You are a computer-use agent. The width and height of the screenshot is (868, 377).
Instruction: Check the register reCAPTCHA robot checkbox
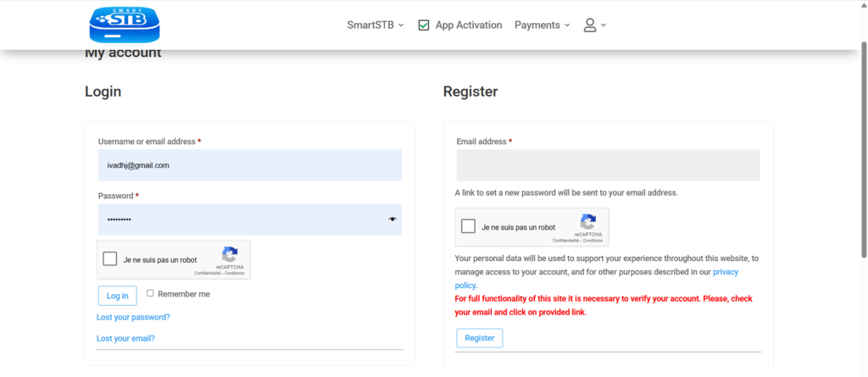tap(468, 227)
